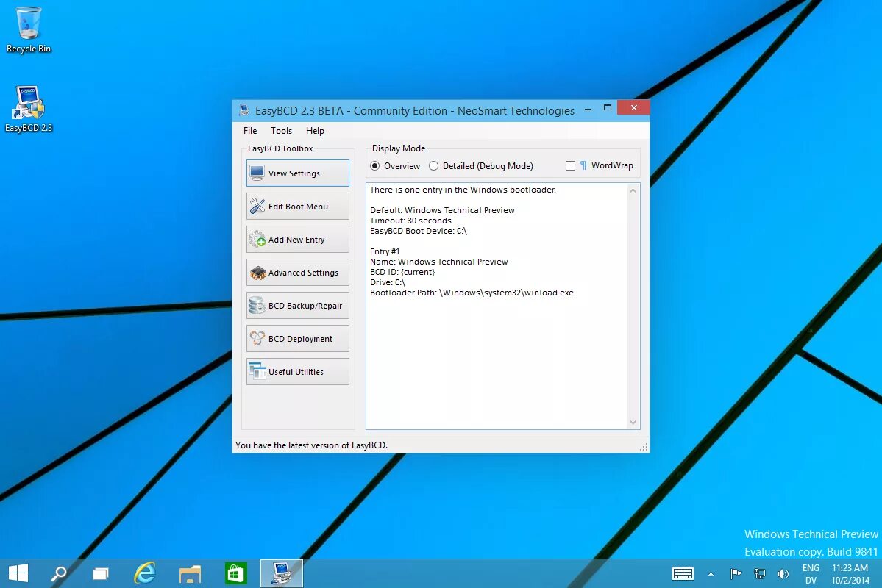Click the Useful Utilities button label
The image size is (882, 588).
point(296,372)
